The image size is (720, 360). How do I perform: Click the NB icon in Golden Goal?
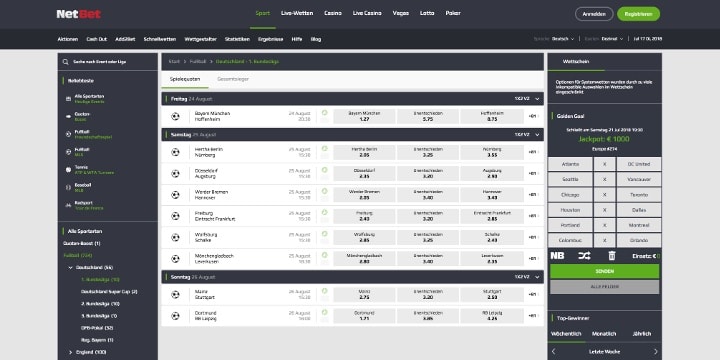pyautogui.click(x=557, y=256)
